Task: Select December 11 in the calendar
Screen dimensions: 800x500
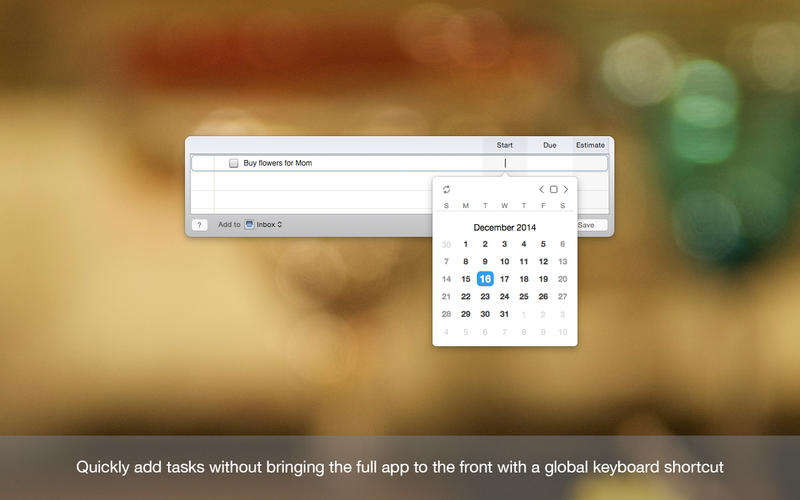Action: click(524, 261)
